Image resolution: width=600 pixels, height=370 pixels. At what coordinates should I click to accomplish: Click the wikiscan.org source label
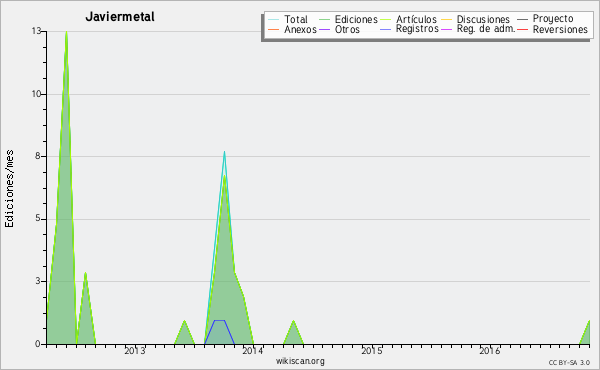click(300, 361)
